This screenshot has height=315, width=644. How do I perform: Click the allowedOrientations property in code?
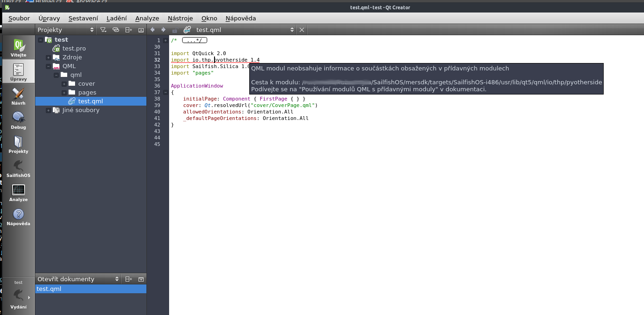tap(212, 112)
